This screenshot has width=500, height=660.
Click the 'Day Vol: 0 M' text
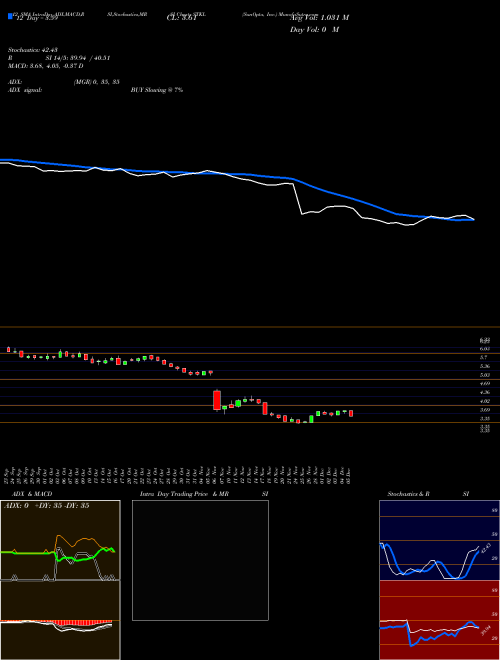tap(314, 30)
